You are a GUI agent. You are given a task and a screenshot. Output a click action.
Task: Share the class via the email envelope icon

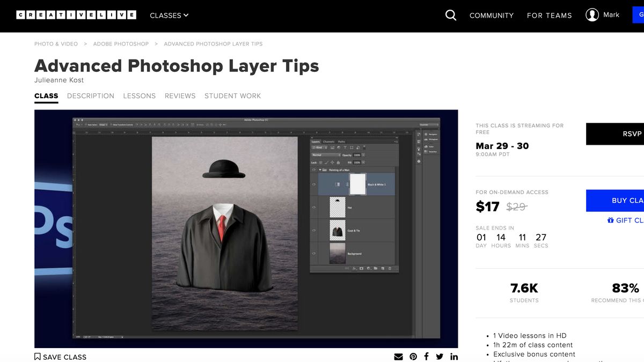pos(398,356)
